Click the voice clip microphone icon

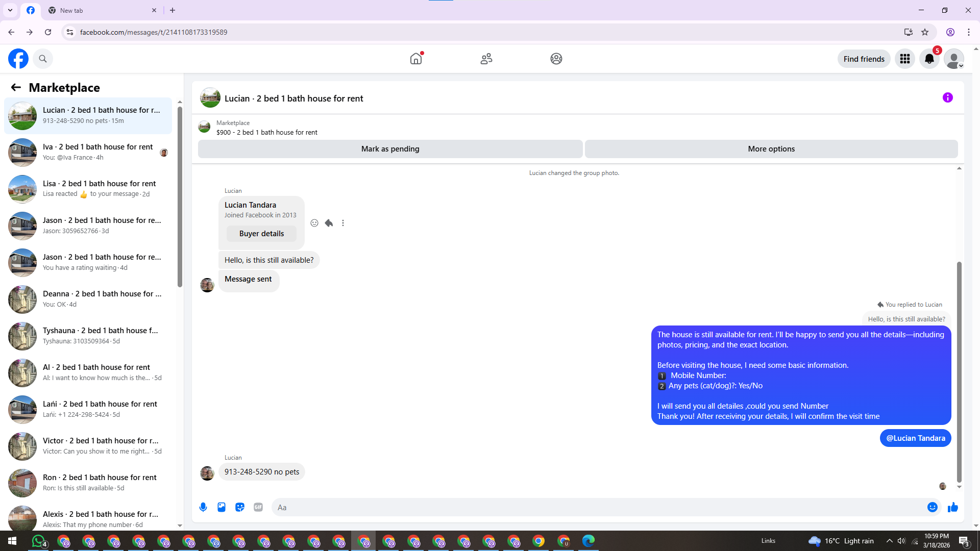tap(203, 507)
